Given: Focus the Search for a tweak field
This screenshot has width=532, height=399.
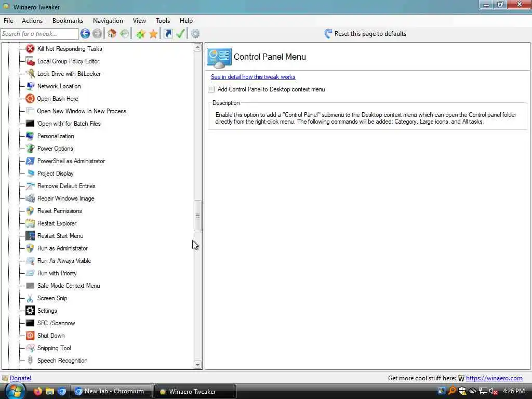Looking at the screenshot, I should [39, 34].
